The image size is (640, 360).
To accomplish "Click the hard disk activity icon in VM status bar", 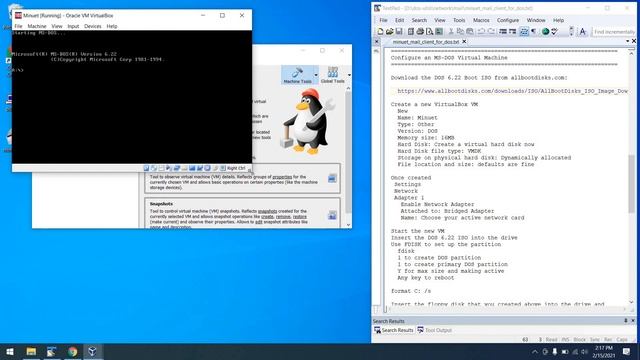I will 146,168.
